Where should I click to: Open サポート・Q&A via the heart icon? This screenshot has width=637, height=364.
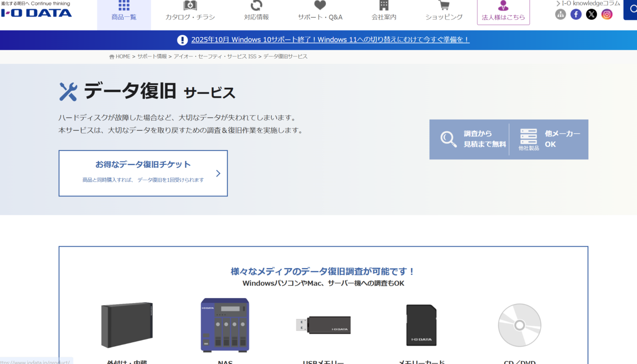pos(319,5)
